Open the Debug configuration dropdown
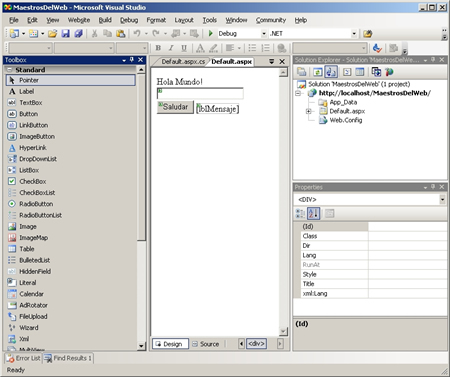Image resolution: width=450 pixels, height=377 pixels. (x=264, y=34)
